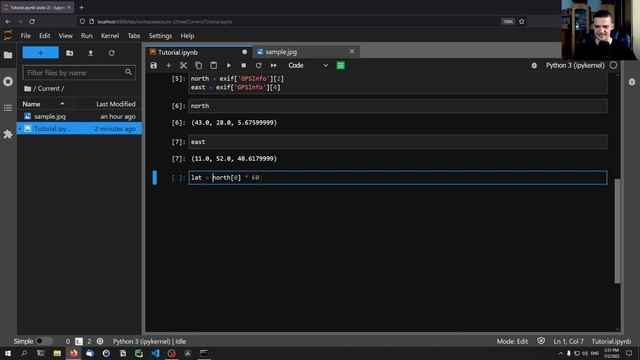Viewport: 640px width, 360px height.
Task: Open the View menu
Action: [65, 36]
